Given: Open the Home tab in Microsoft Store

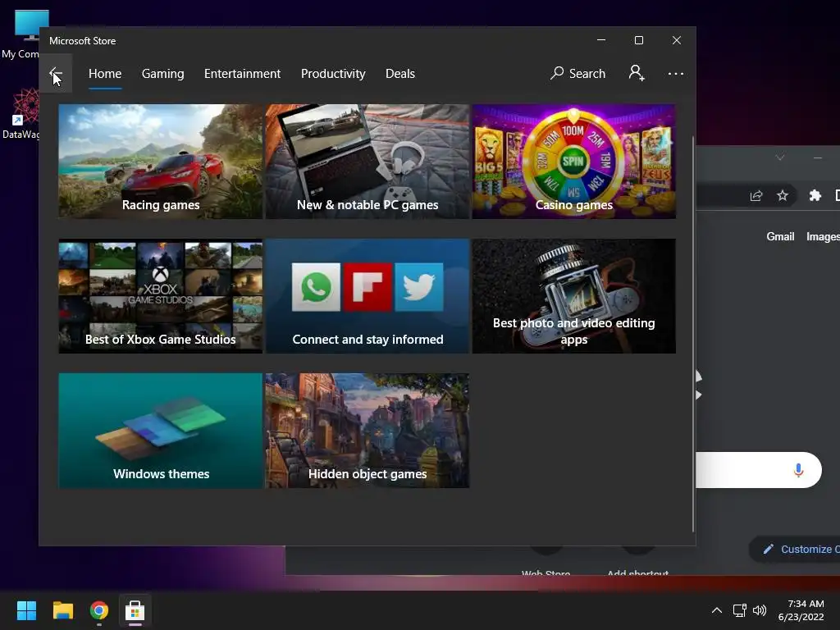Looking at the screenshot, I should pos(105,74).
